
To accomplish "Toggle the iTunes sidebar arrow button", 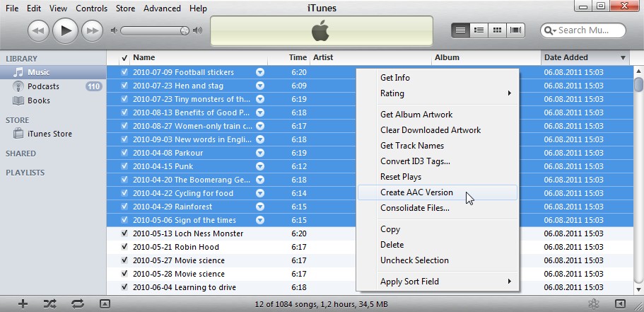I will click(x=620, y=304).
